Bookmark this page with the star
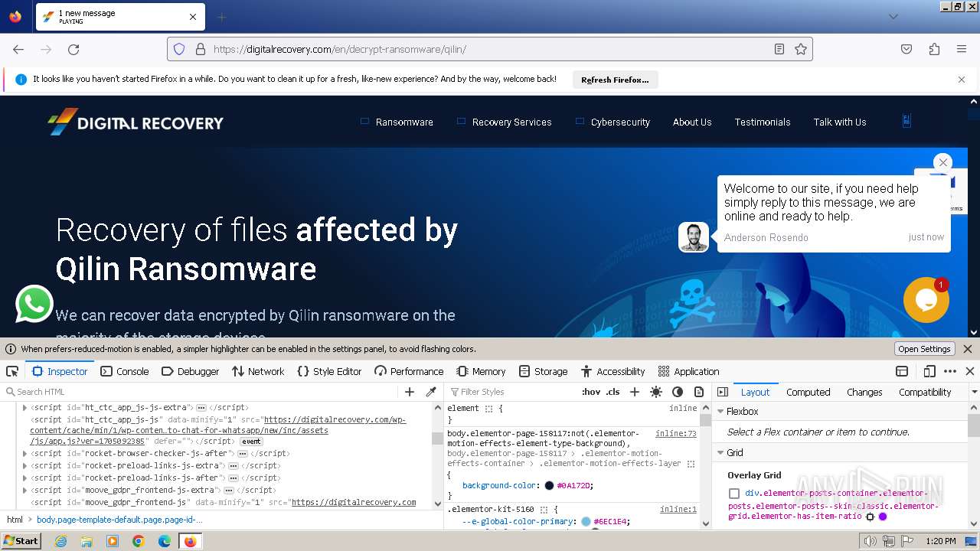The image size is (980, 551). point(801,49)
